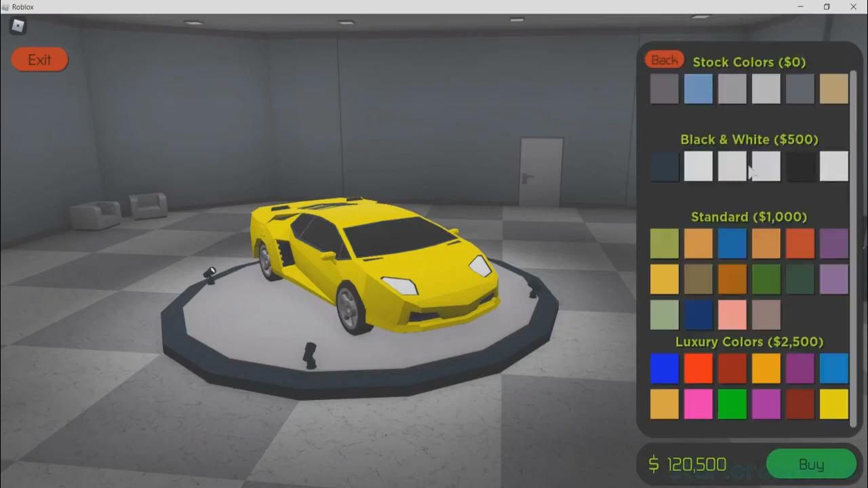Pick the bright royal blue Luxury swatch
Screen dimensions: 868x488
[665, 368]
